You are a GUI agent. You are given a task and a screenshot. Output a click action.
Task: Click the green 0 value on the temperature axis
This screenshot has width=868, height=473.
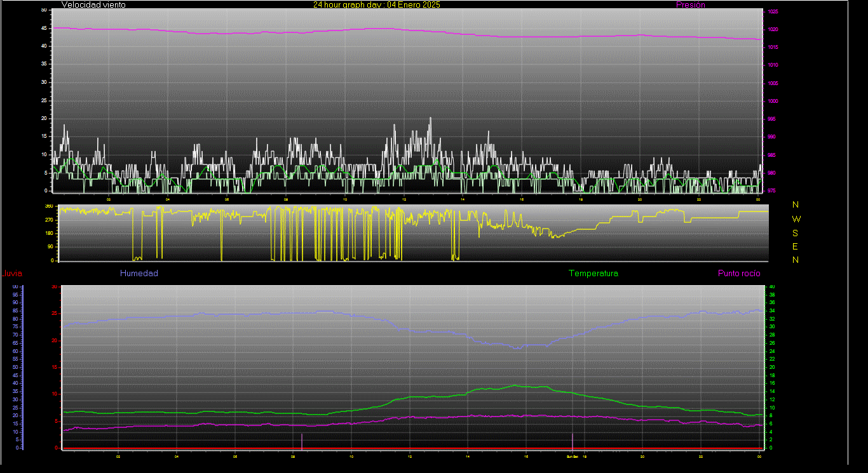click(x=771, y=448)
